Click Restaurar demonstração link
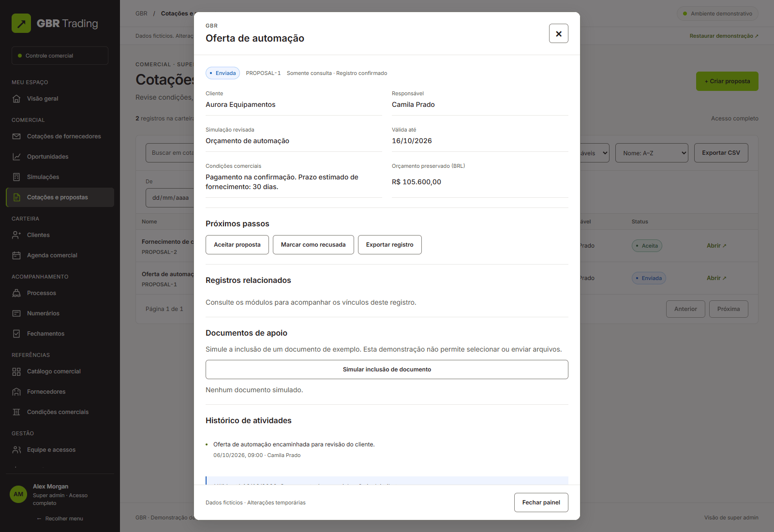 pyautogui.click(x=724, y=36)
